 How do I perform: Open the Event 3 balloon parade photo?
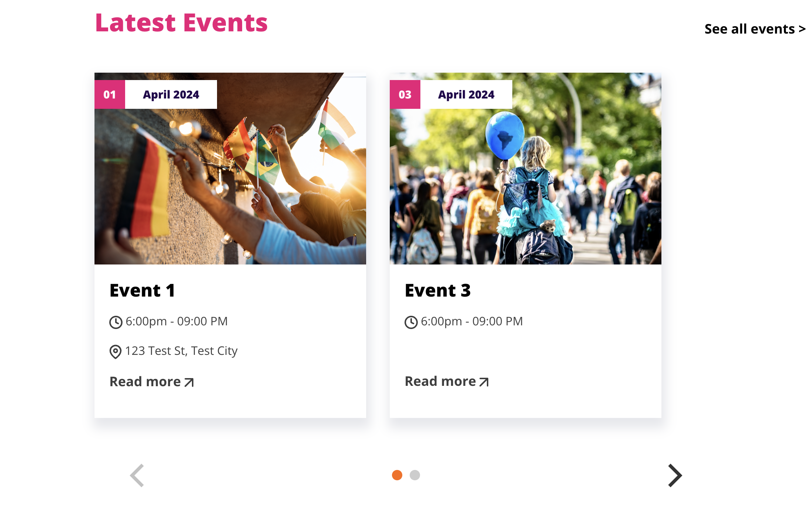(x=526, y=184)
